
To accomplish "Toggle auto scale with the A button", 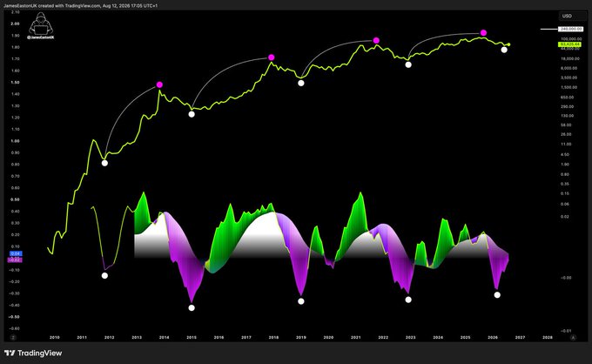I will (x=573, y=338).
